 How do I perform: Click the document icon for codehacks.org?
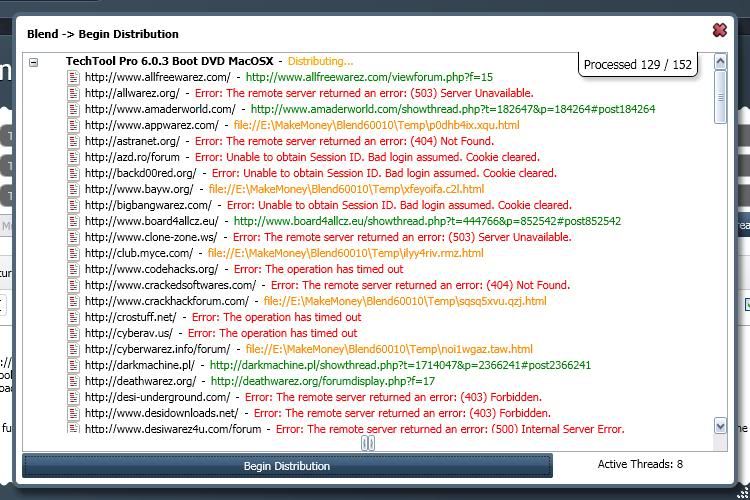tap(73, 269)
